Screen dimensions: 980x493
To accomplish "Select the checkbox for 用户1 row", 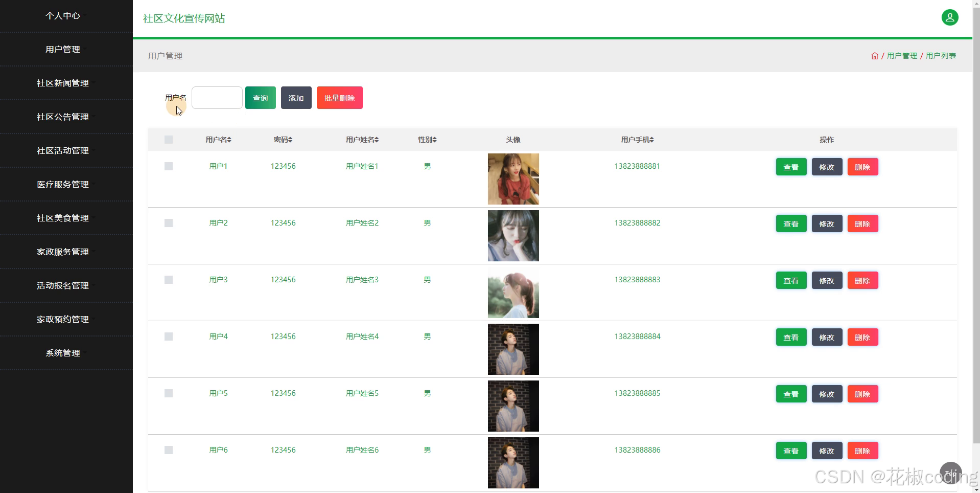I will coord(169,166).
